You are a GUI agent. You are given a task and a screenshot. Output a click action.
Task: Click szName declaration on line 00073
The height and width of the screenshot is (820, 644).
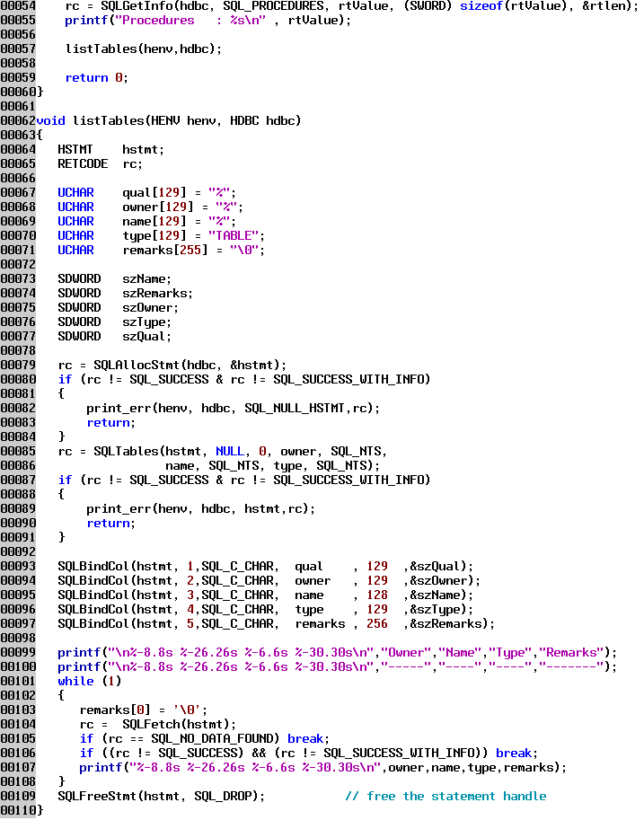pyautogui.click(x=146, y=279)
